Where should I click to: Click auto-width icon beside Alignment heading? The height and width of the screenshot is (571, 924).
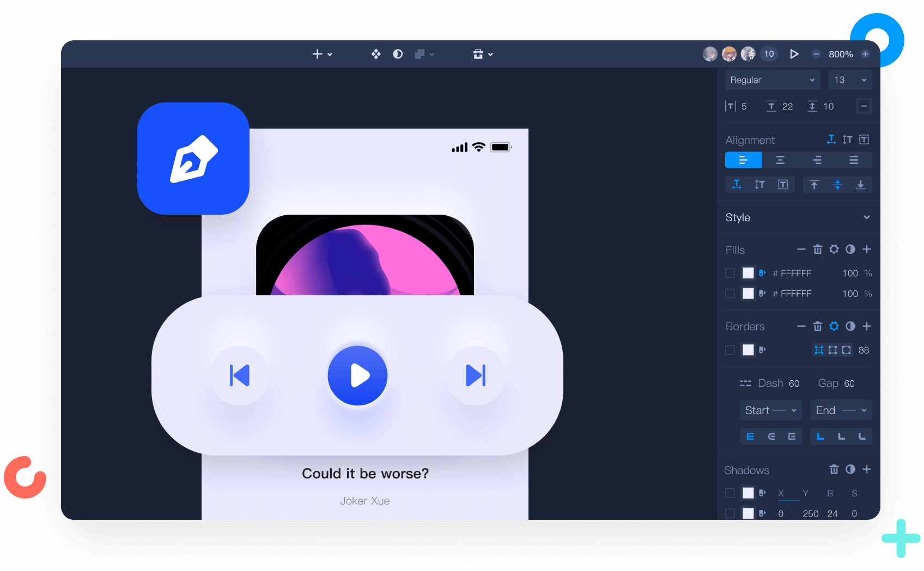point(831,139)
